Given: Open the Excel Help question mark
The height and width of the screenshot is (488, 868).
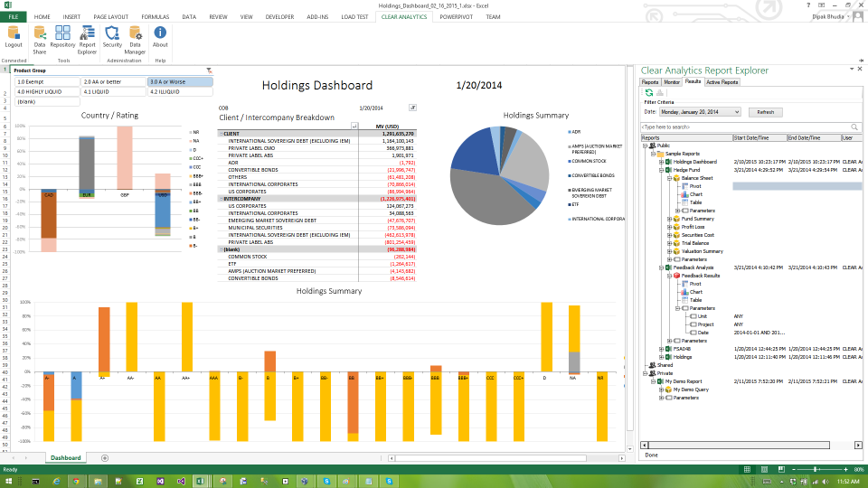Looking at the screenshot, I should (x=808, y=5).
